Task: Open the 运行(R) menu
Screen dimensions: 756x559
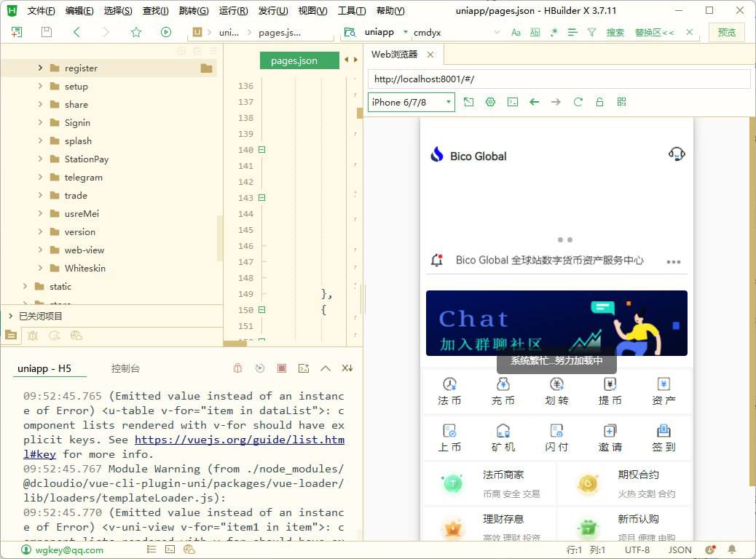Action: [233, 10]
